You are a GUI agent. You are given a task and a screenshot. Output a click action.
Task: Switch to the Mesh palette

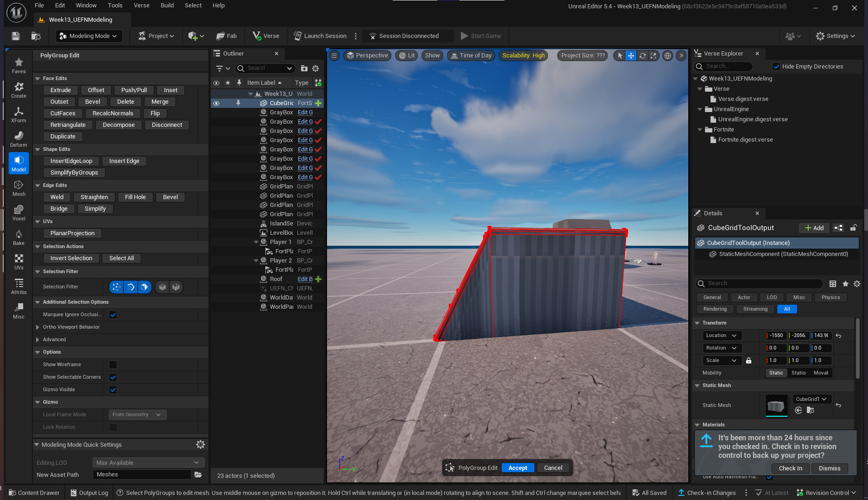tap(19, 188)
